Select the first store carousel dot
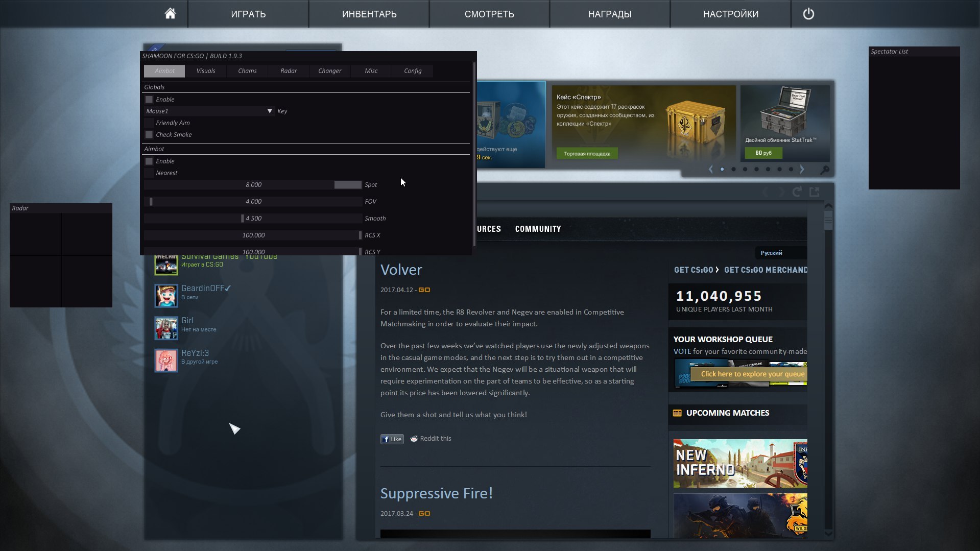 722,169
